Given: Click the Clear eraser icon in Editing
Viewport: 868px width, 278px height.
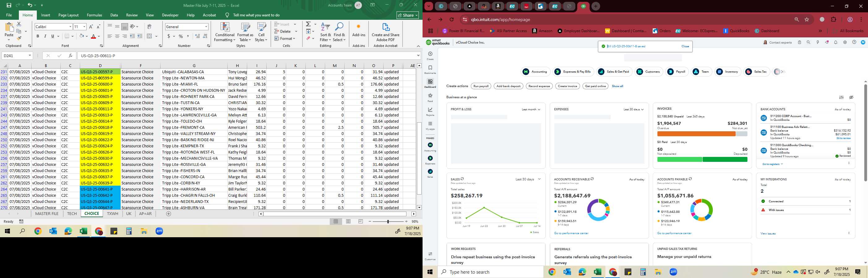Looking at the screenshot, I should (308, 38).
